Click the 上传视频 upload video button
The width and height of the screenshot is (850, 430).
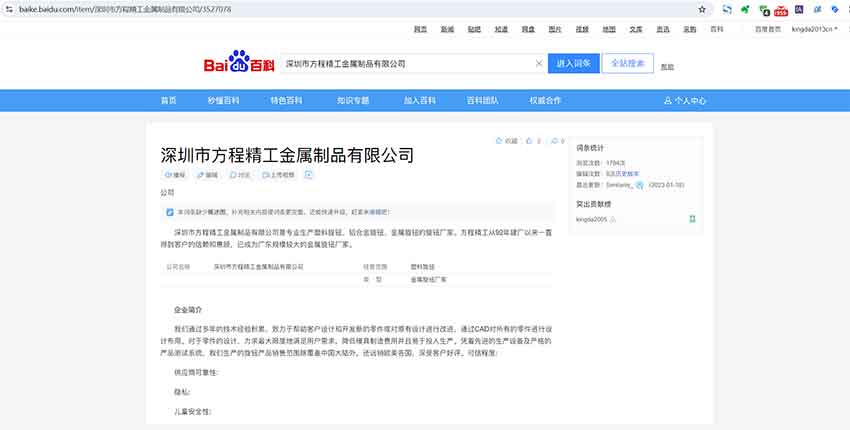pyautogui.click(x=278, y=175)
